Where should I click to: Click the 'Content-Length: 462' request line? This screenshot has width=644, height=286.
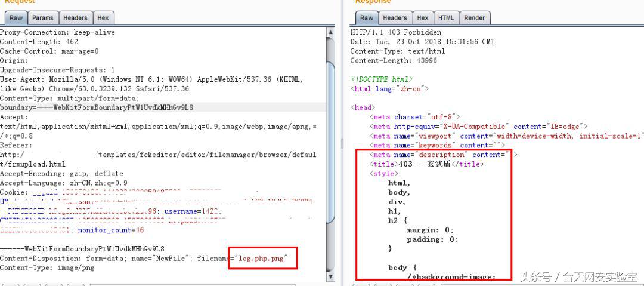coord(39,42)
